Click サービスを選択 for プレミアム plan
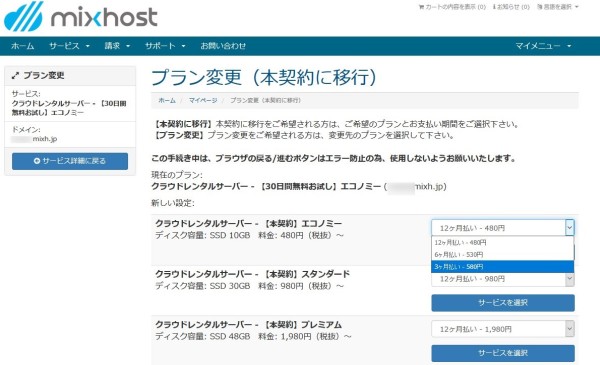The image size is (600, 365). pyautogui.click(x=503, y=353)
